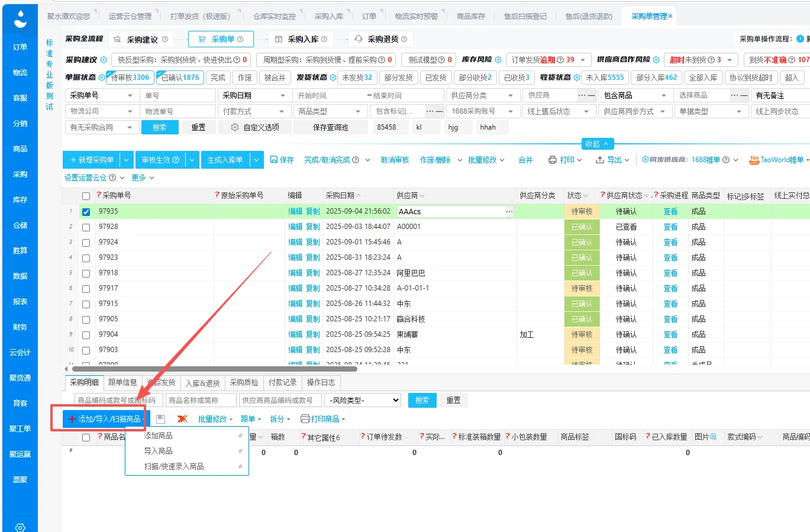Switch to the 采购质检 tab

[x=244, y=382]
